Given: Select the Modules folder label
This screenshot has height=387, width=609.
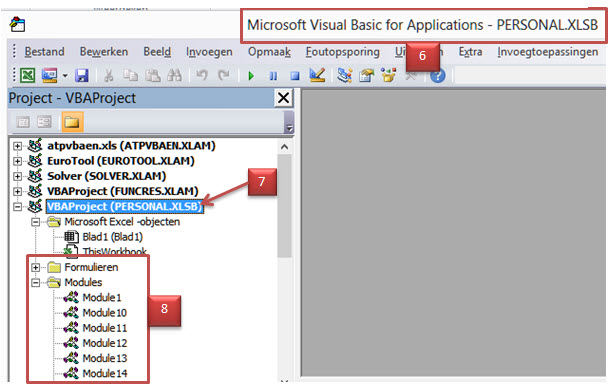Looking at the screenshot, I should [x=83, y=282].
